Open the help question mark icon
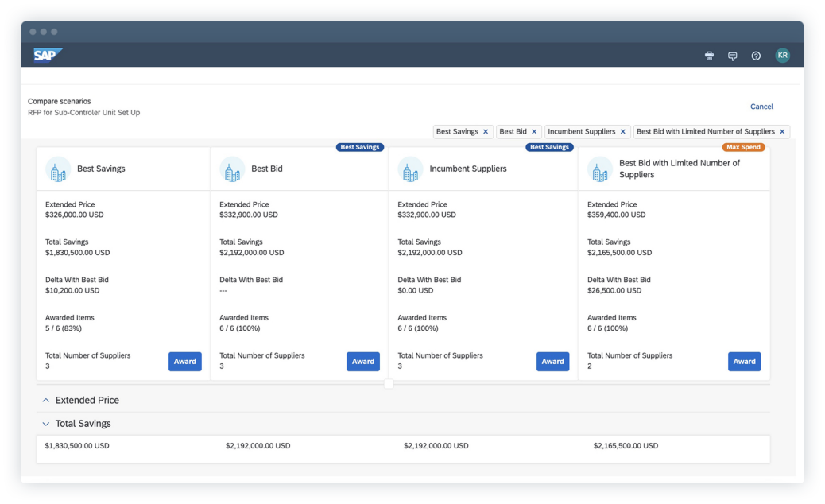 [x=756, y=56]
